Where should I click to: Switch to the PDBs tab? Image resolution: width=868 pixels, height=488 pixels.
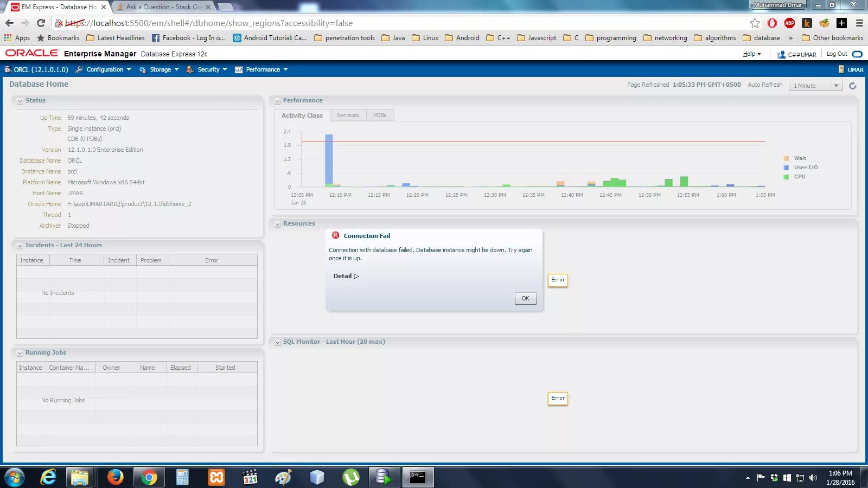click(380, 115)
